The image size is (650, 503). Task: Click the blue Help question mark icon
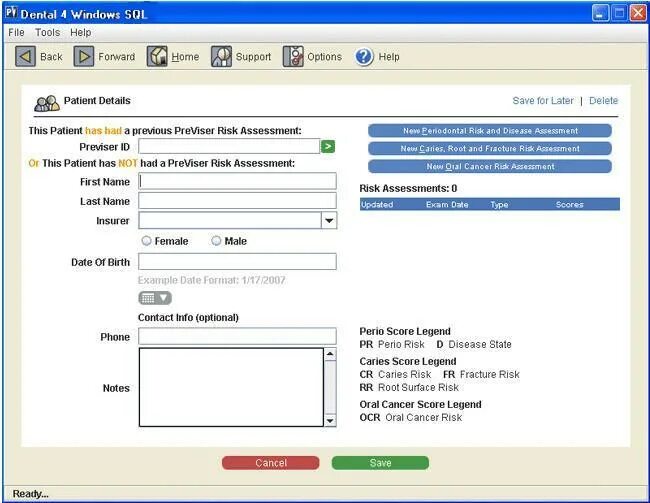point(364,56)
